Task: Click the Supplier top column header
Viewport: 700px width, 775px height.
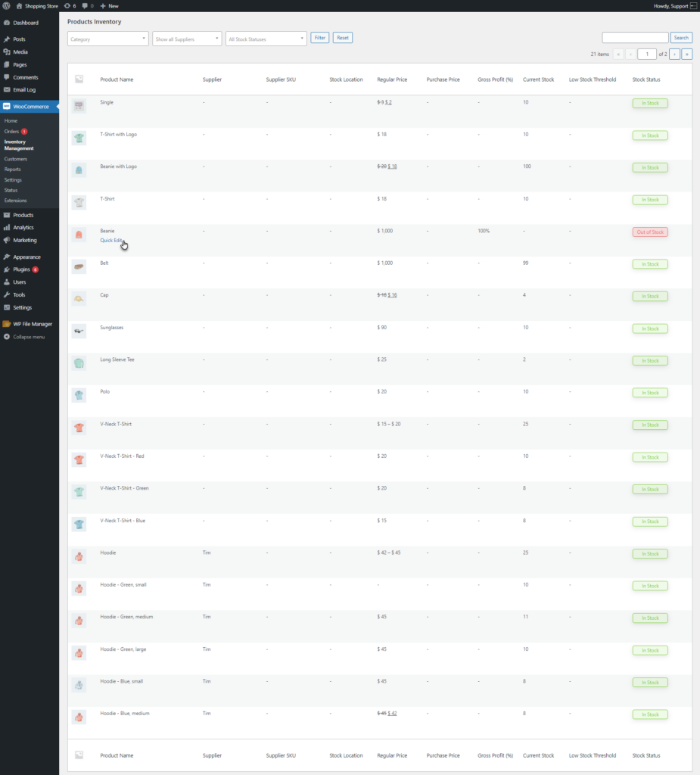Action: pyautogui.click(x=212, y=79)
